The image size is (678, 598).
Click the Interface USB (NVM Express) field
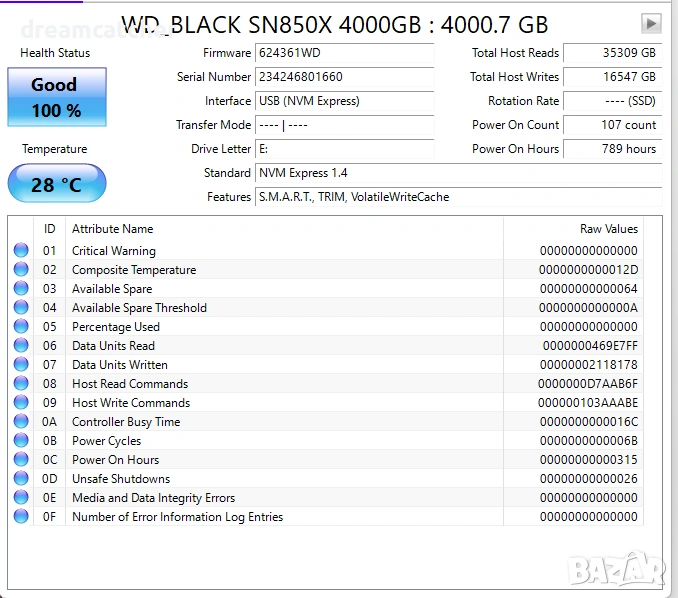(x=344, y=101)
